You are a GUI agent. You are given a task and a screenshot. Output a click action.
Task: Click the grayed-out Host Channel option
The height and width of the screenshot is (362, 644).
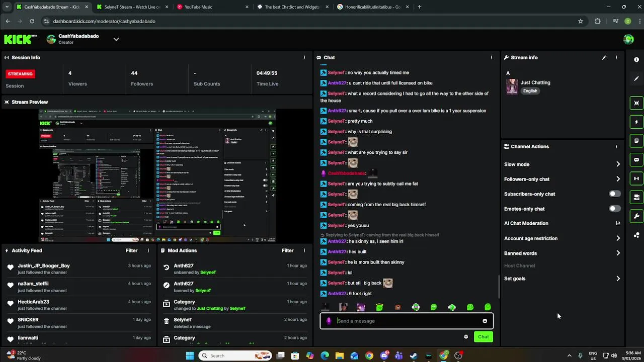coord(519,266)
